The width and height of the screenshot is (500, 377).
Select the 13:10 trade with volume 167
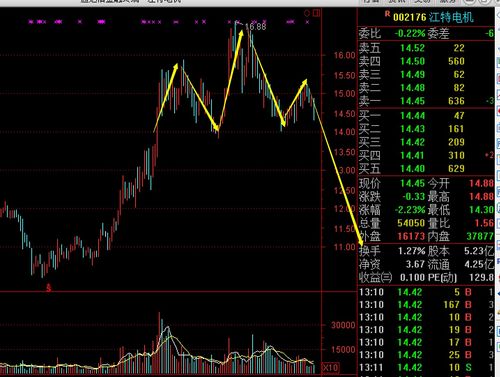[x=426, y=305]
